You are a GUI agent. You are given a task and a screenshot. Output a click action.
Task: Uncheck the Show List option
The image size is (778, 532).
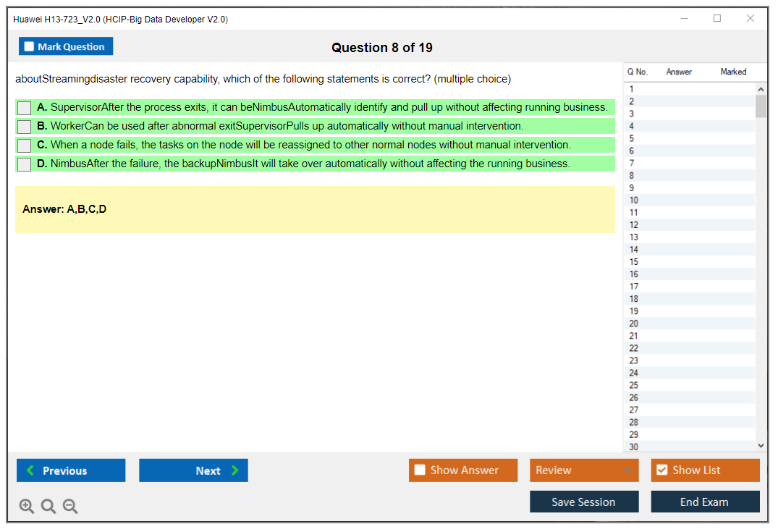click(x=662, y=470)
